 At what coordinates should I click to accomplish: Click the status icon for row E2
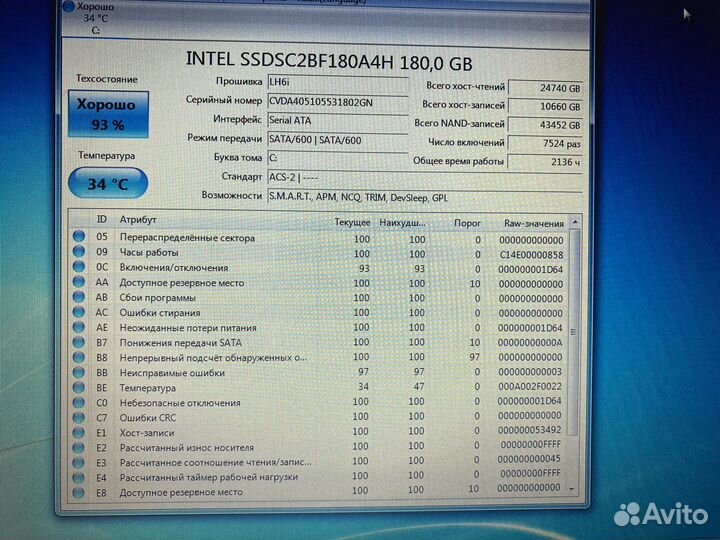79,447
